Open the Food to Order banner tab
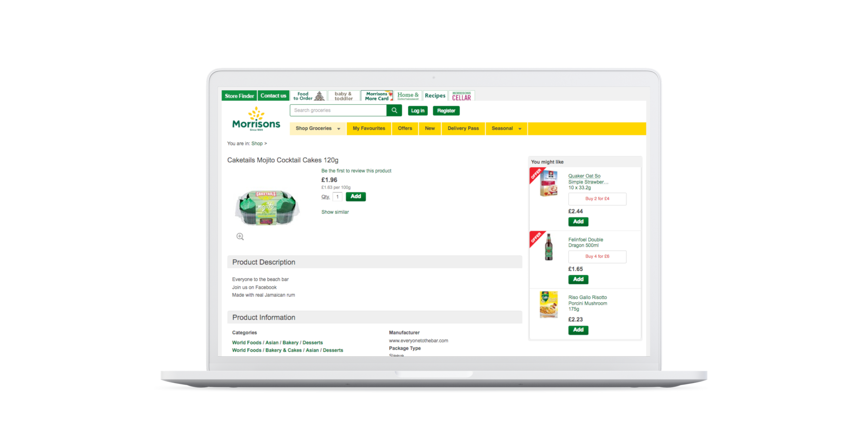 click(x=308, y=96)
